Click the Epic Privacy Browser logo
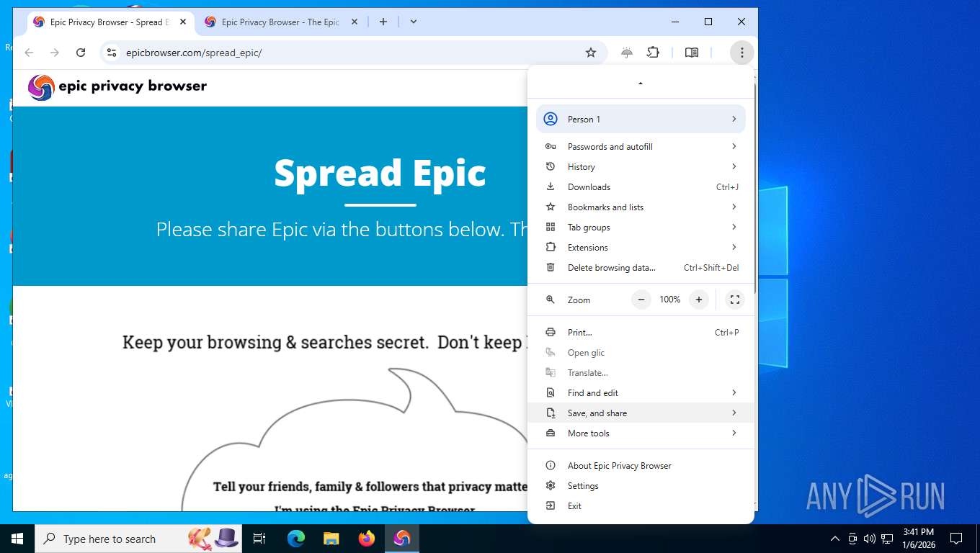Viewport: 980px width, 553px height. [117, 87]
